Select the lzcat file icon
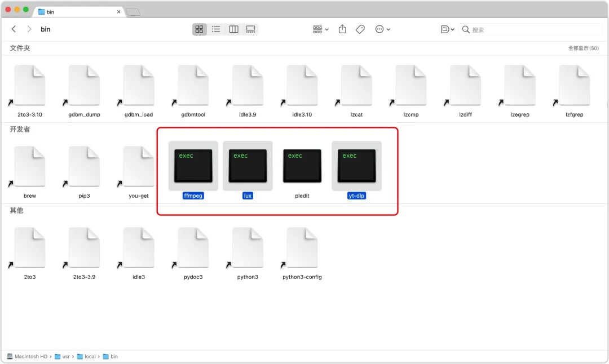 [x=356, y=86]
